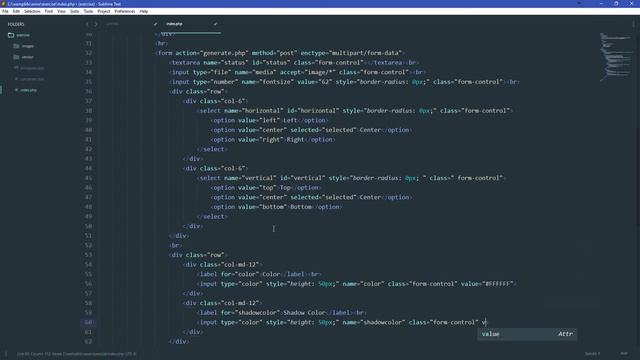Image resolution: width=640 pixels, height=360 pixels.
Task: Click the side-bar toggle icon in status bar
Action: (6, 354)
